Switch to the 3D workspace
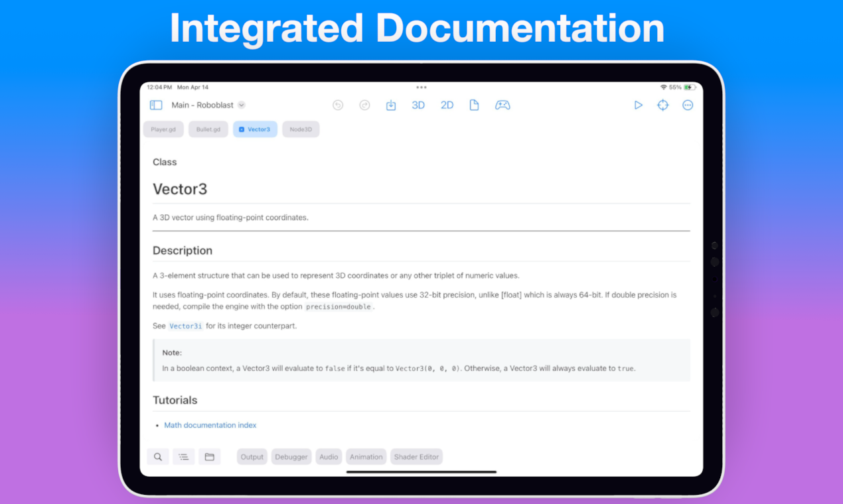 (x=418, y=105)
